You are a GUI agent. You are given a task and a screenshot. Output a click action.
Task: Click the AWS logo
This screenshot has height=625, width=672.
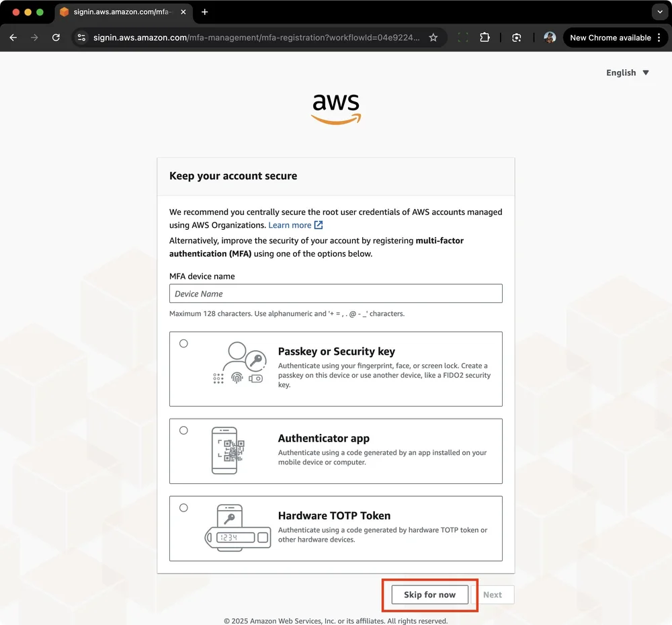click(336, 109)
